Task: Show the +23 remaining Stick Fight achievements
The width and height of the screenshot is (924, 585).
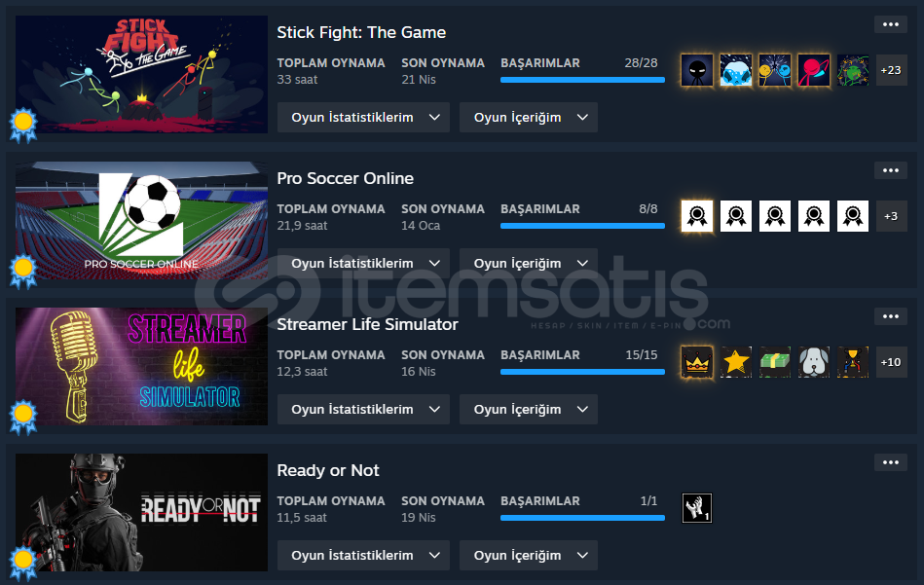Action: click(891, 70)
